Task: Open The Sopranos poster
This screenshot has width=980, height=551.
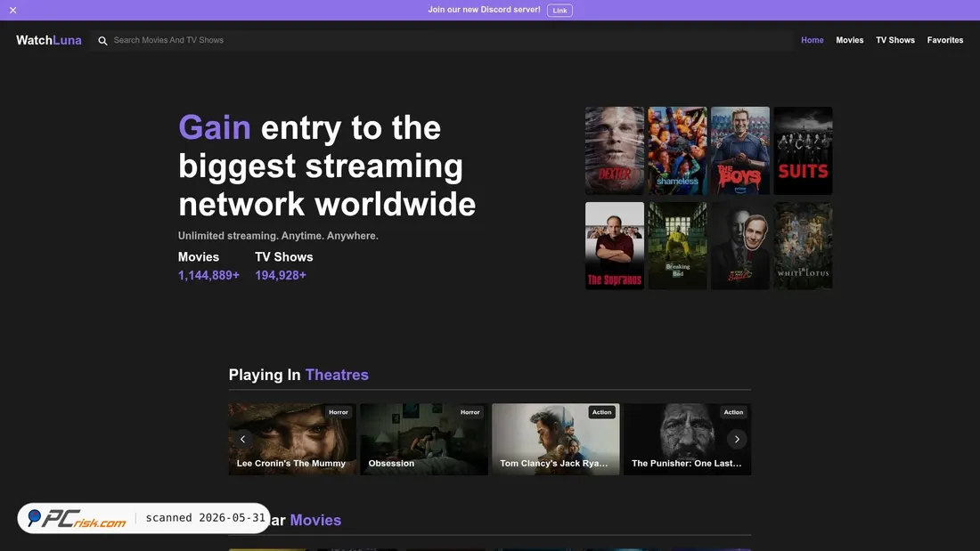Action: tap(615, 246)
